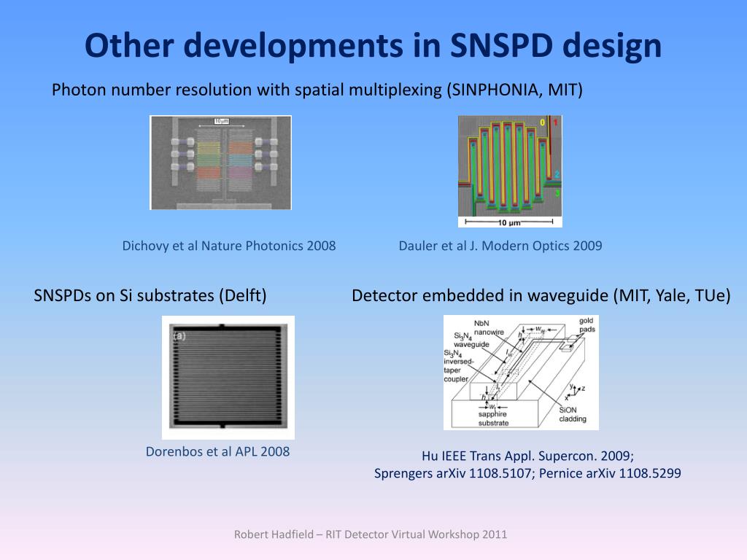Select 'Detector embedded in waveguide (MIT, Yale, TUe)' heading

[x=541, y=296]
